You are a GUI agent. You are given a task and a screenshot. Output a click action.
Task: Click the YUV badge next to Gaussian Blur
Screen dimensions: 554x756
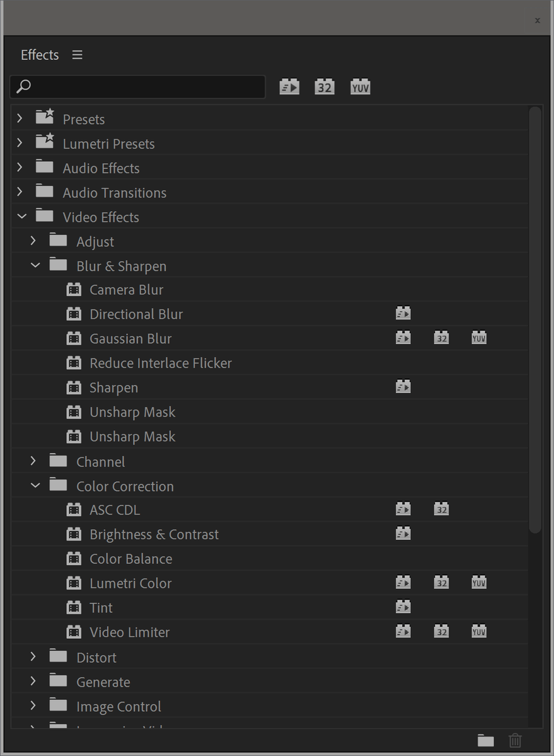click(x=479, y=338)
